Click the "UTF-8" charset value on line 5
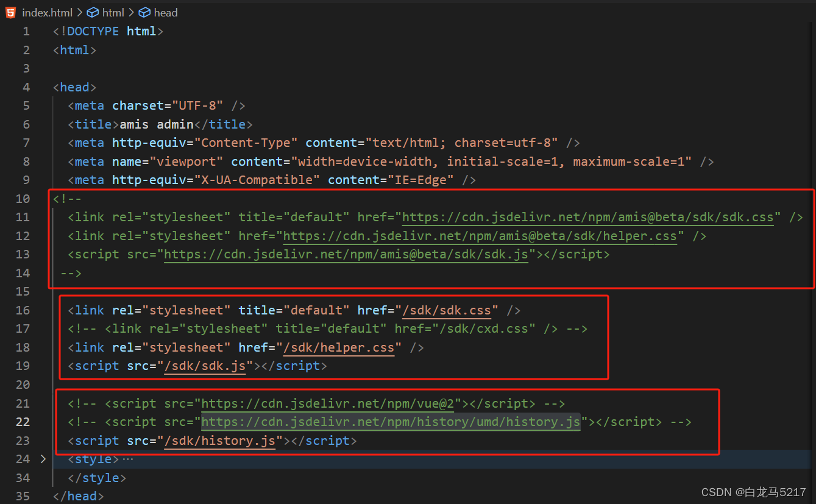Viewport: 816px width, 504px height. 197,105
